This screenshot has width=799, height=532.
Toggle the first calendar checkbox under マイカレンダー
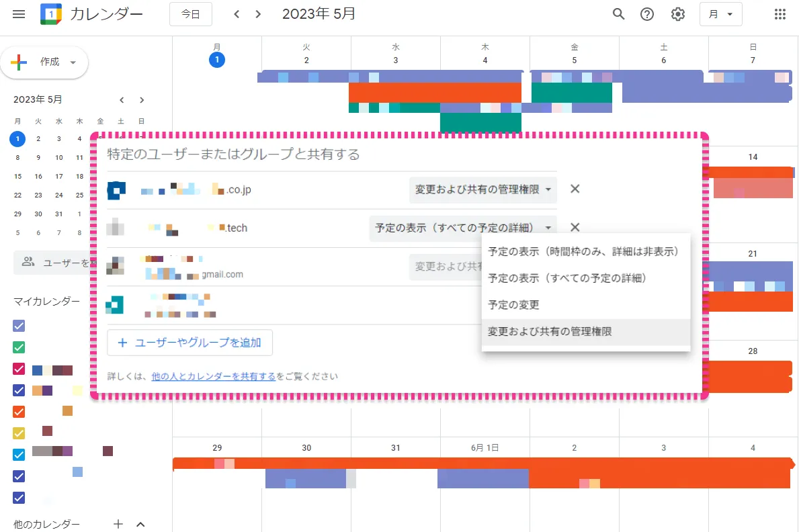point(19,326)
